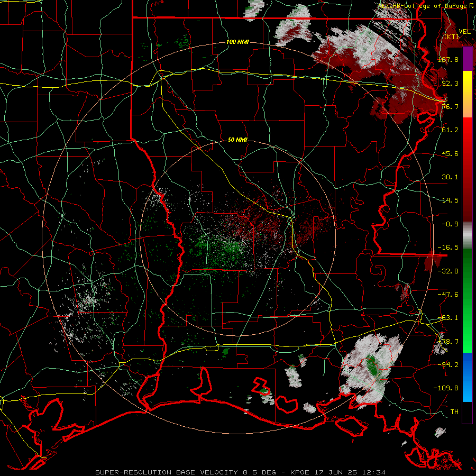Click the bright green band of the color scale
The height and width of the screenshot is (476, 476).
coord(467,300)
